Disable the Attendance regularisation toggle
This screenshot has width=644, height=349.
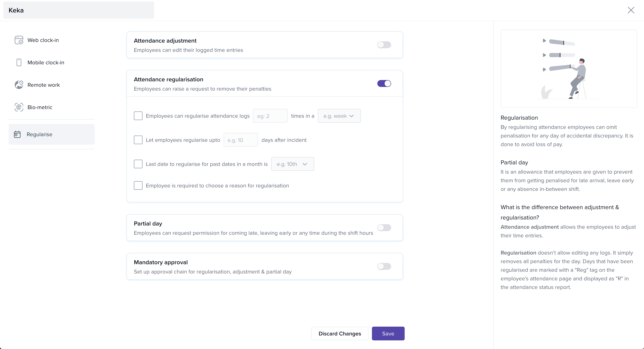click(384, 83)
